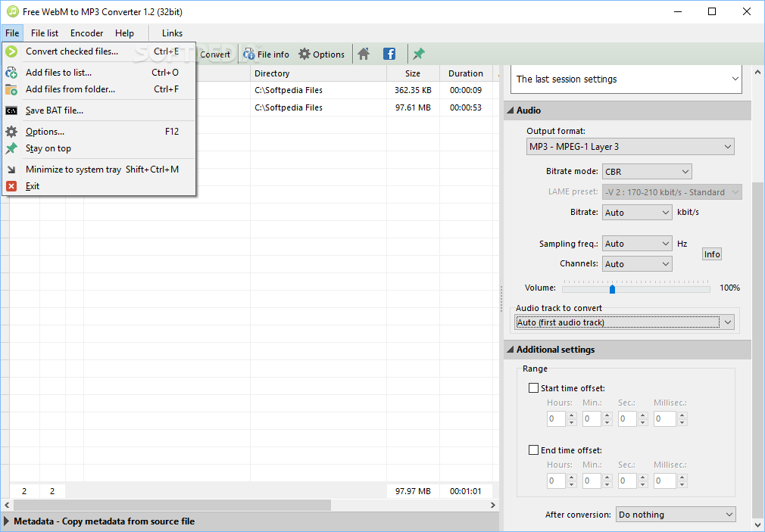Click the 97.97 MB total size
Viewport: 765px width, 532px height.
(413, 492)
